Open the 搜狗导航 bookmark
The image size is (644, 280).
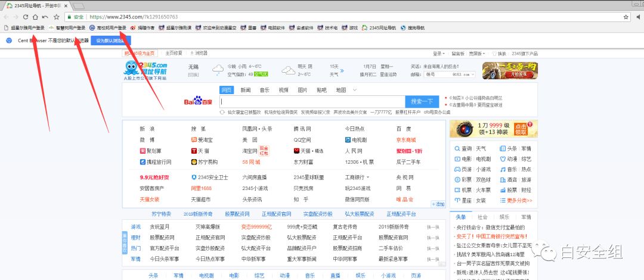(x=413, y=28)
